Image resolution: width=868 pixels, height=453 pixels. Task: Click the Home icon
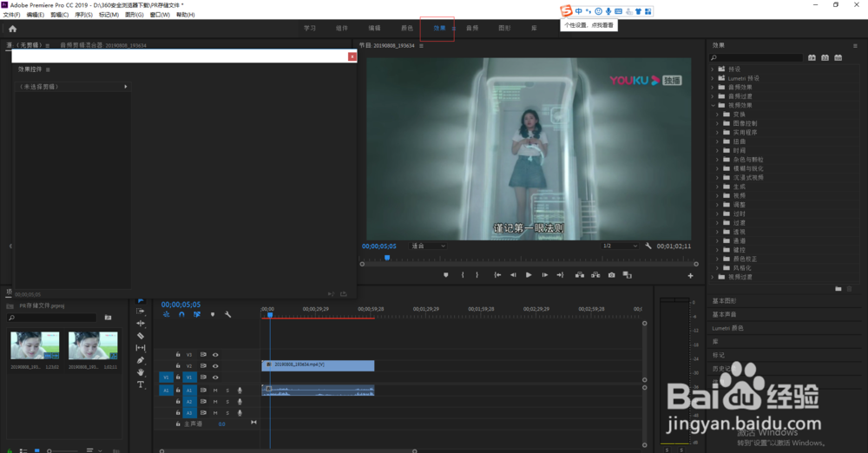point(12,29)
